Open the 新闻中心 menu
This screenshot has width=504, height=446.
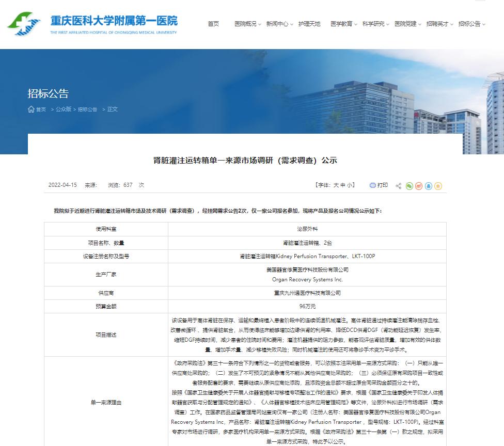[277, 24]
